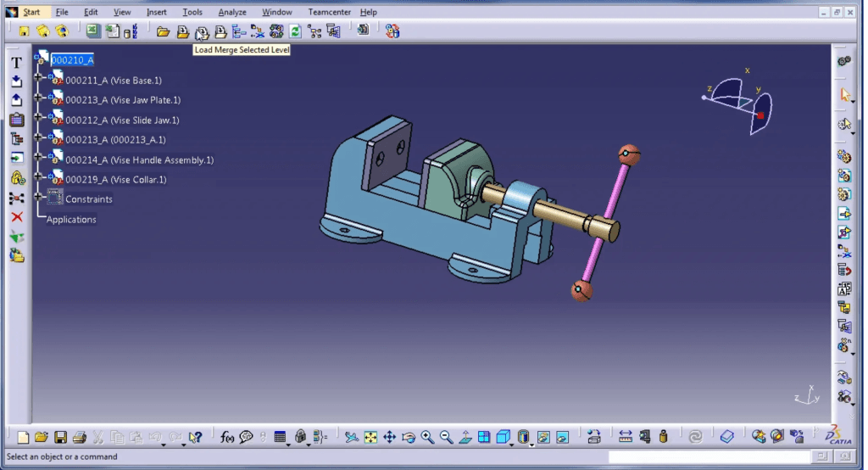The height and width of the screenshot is (470, 868).
Task: Toggle Hide/Show in the bottom view toolbar
Action: tap(542, 438)
